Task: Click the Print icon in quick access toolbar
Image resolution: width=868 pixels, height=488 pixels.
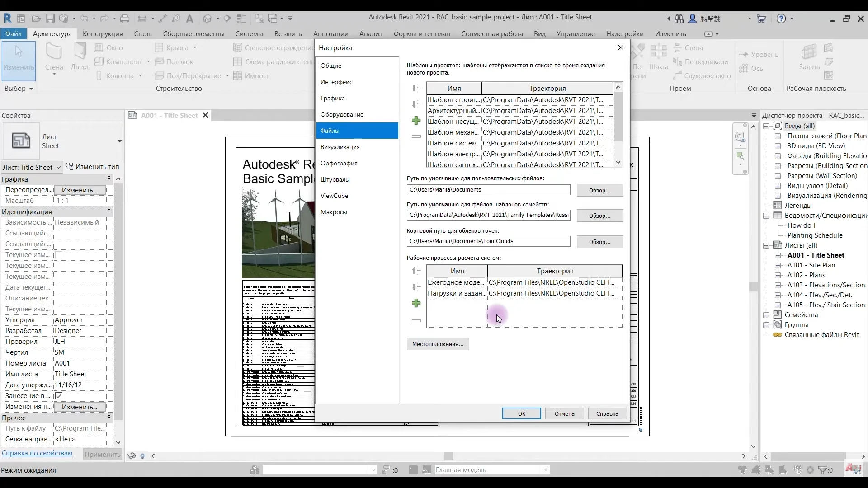Action: click(x=125, y=19)
